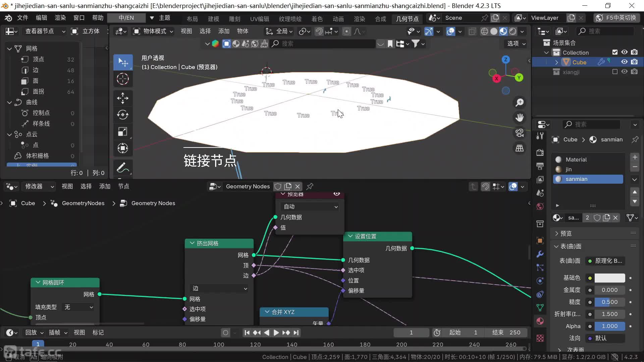Collapse the 曲线 tree section

tap(9, 102)
